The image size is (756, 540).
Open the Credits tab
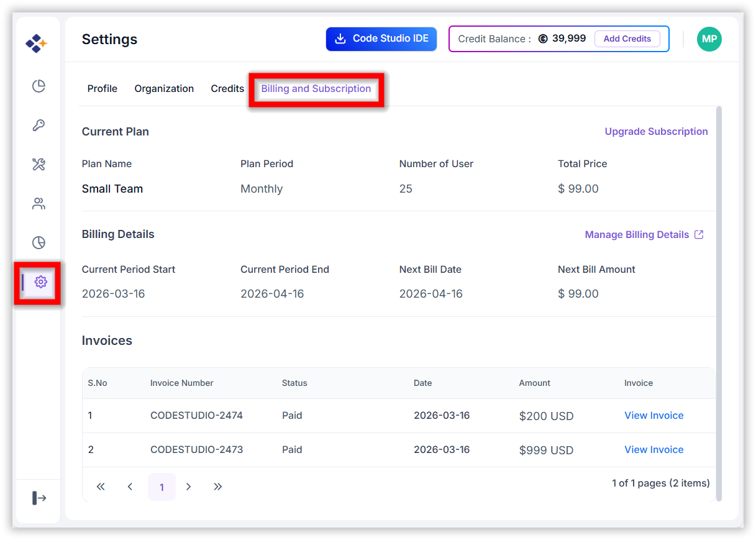(227, 89)
